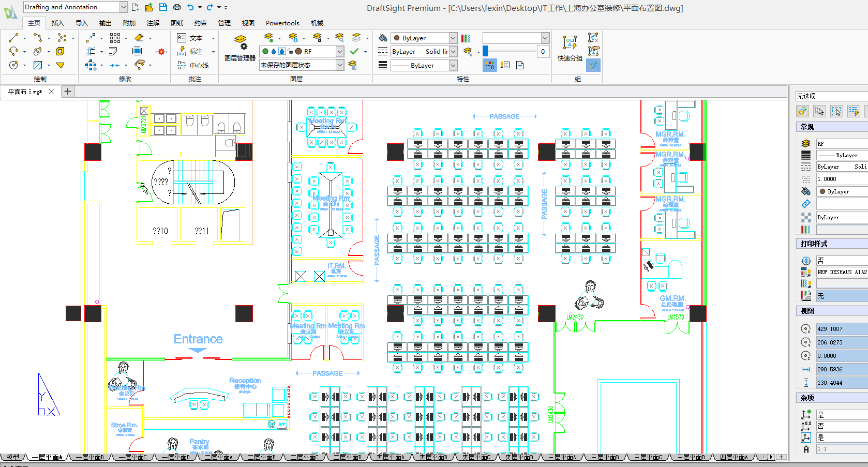The image size is (868, 467).
Task: Open the 视图 ribbon tab
Action: point(248,23)
